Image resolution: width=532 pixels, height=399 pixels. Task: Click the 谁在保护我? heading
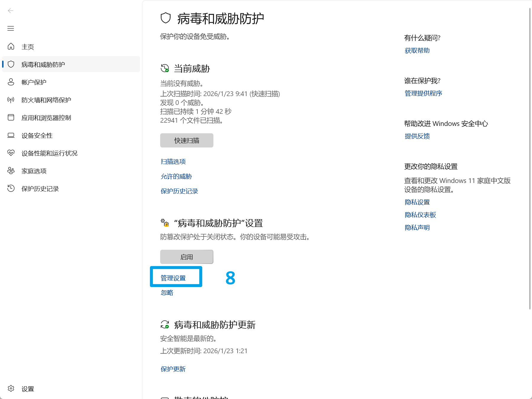coord(422,81)
